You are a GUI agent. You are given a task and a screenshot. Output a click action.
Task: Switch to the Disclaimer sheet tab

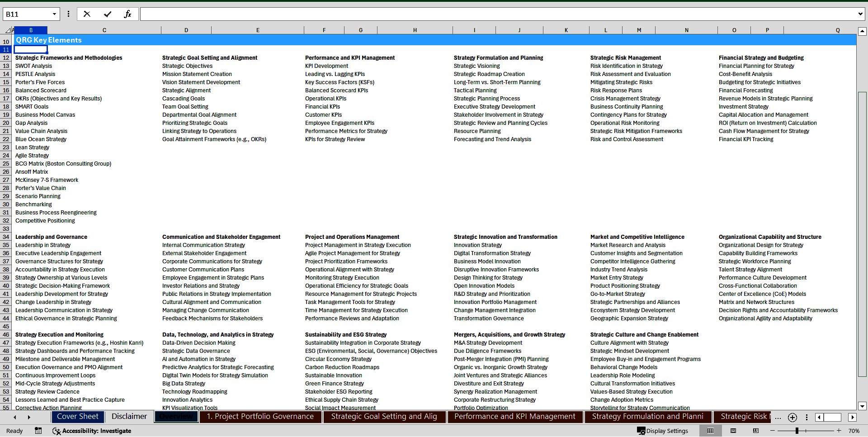(x=129, y=417)
